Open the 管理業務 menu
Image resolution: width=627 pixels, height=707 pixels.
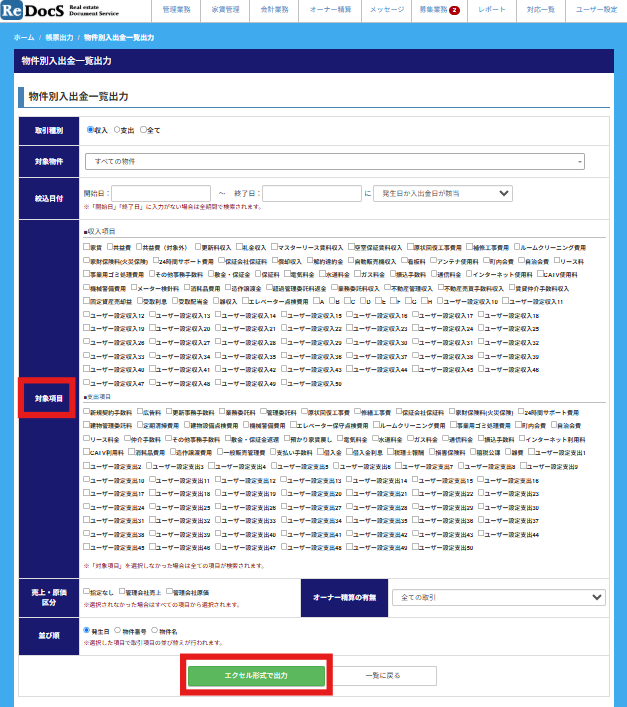[x=176, y=9]
